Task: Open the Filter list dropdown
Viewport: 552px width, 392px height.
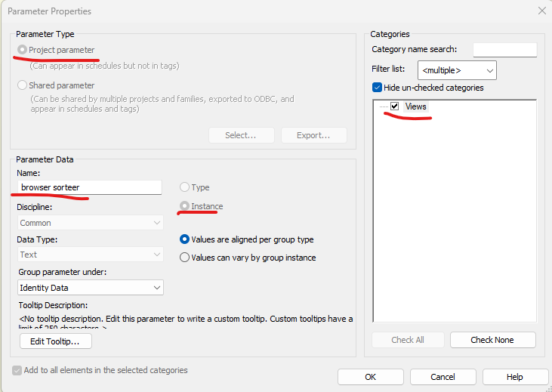Action: coord(457,70)
